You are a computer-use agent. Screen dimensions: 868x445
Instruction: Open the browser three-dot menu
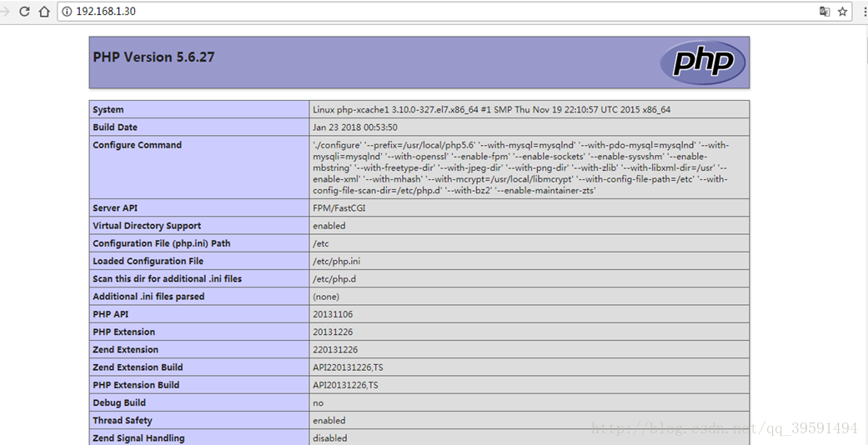click(x=860, y=12)
